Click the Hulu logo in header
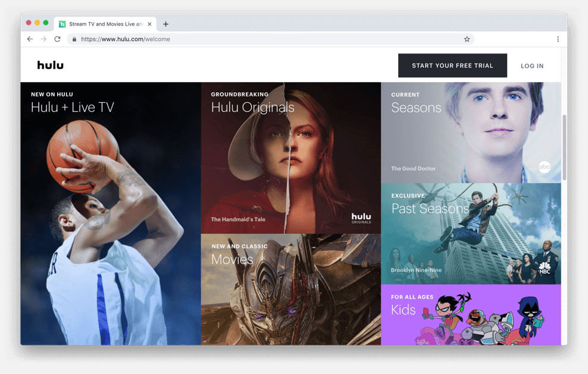The width and height of the screenshot is (588, 374). tap(50, 65)
